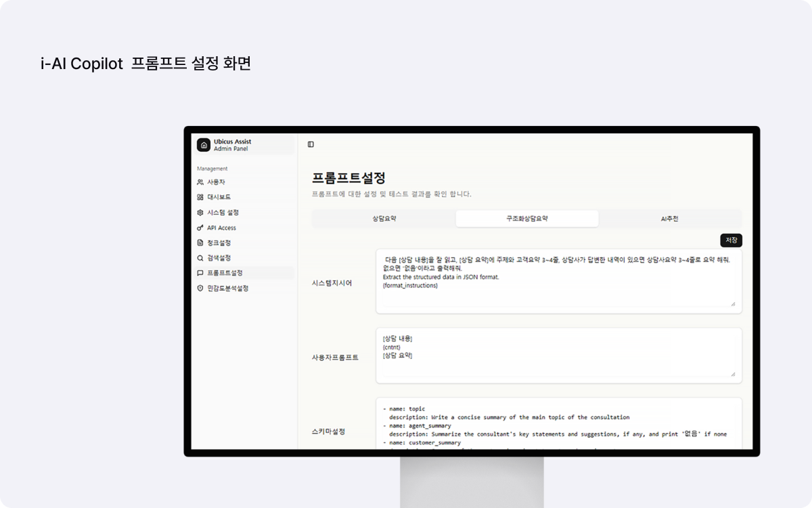Open the AI추천 tab

[669, 219]
